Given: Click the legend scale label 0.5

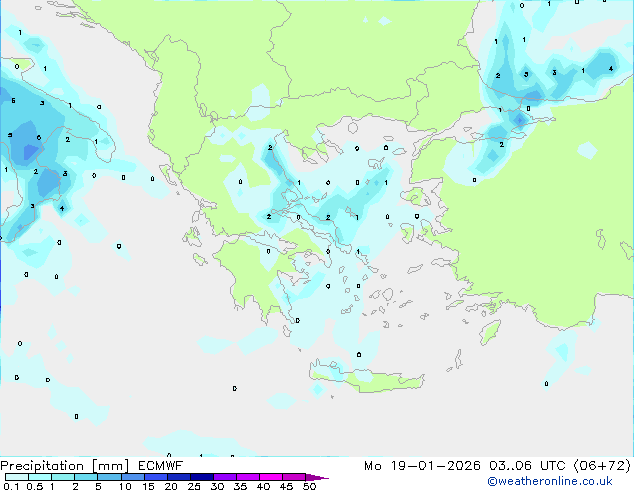Looking at the screenshot, I should pos(35,486).
